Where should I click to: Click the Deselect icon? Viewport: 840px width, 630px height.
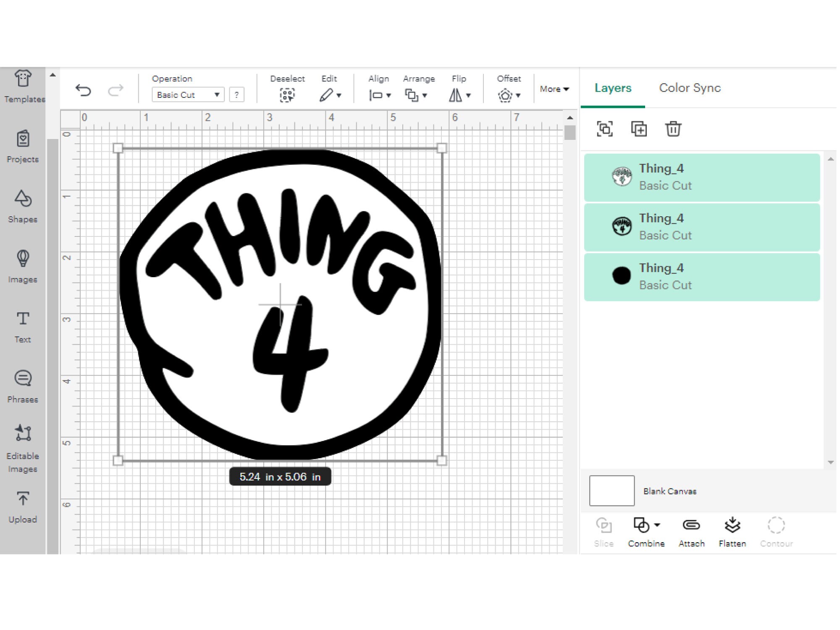coord(288,94)
